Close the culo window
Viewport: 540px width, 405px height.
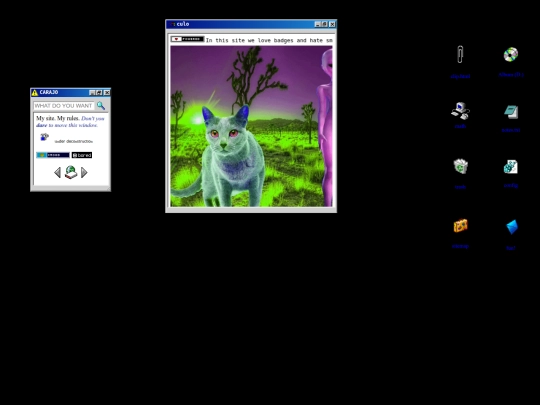332,24
